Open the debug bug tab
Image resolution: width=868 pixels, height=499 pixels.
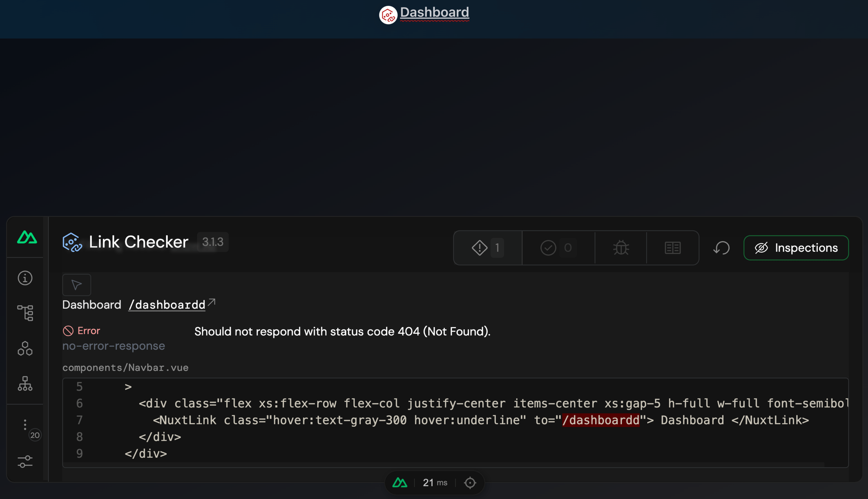coord(621,248)
